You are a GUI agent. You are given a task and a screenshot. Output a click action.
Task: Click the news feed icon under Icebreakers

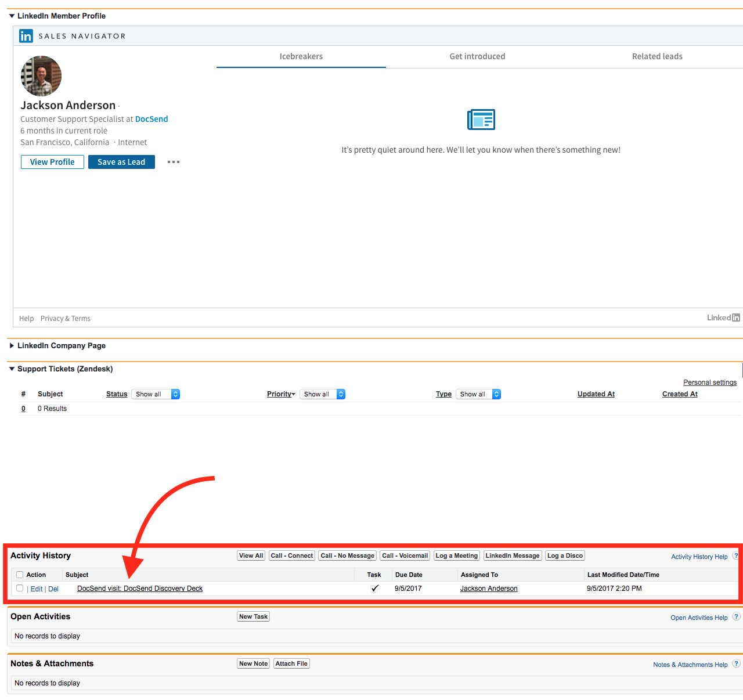tap(481, 120)
